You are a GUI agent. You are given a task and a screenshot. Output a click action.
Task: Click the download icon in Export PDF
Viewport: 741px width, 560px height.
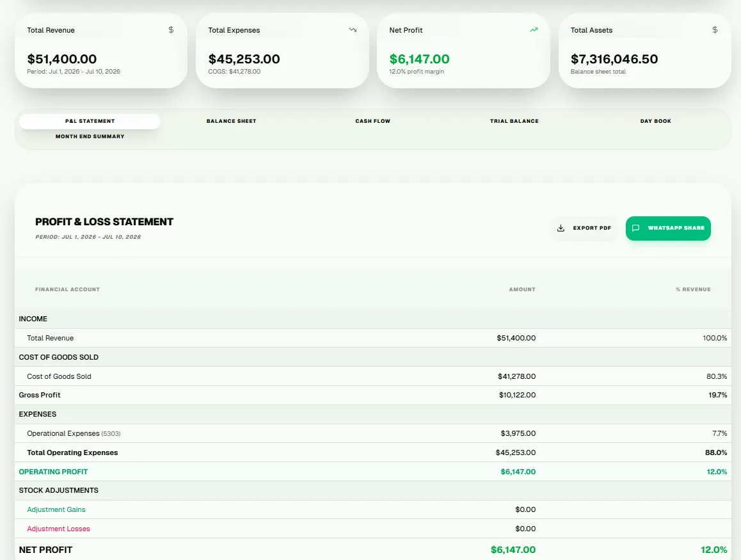(561, 228)
